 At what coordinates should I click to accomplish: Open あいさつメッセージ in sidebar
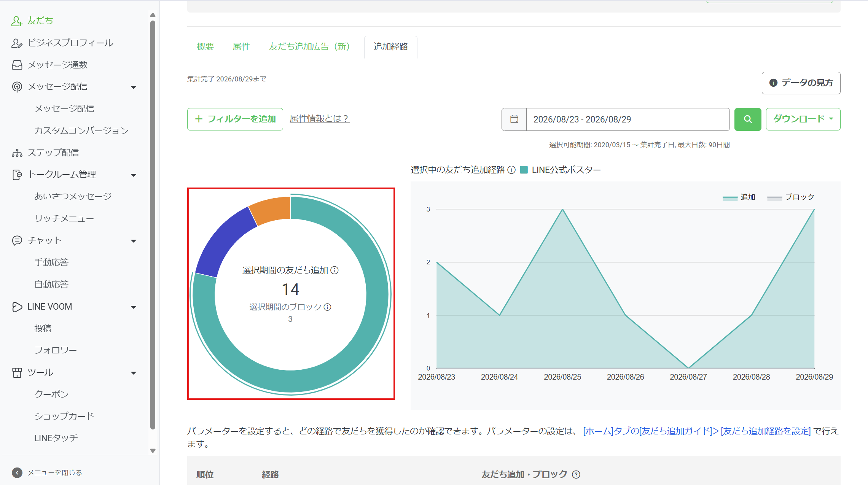pyautogui.click(x=73, y=197)
